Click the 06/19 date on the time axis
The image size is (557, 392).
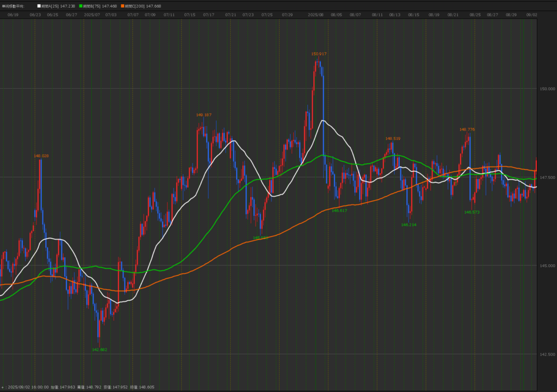[x=13, y=15]
